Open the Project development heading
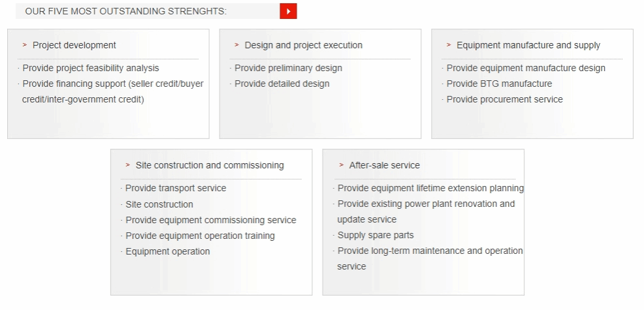 tap(74, 45)
